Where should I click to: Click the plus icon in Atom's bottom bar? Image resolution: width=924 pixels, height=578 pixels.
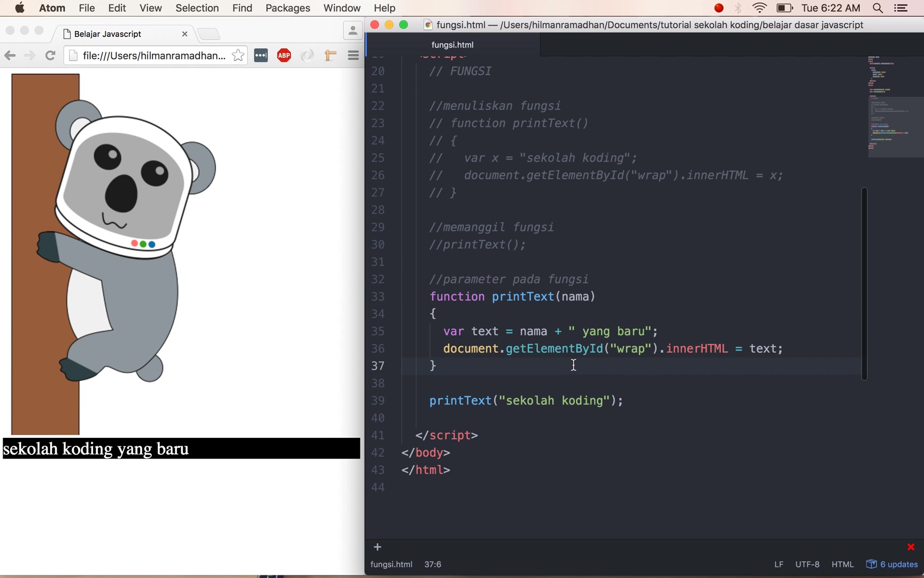click(378, 547)
